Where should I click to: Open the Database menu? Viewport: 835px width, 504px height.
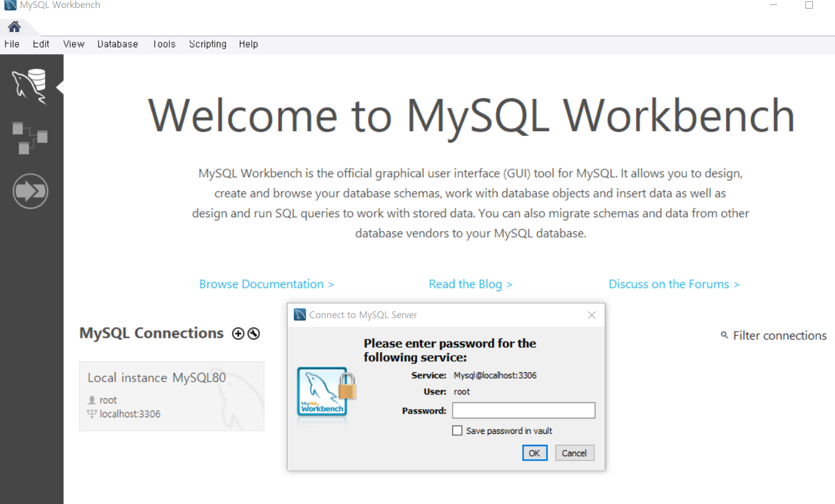coord(118,44)
